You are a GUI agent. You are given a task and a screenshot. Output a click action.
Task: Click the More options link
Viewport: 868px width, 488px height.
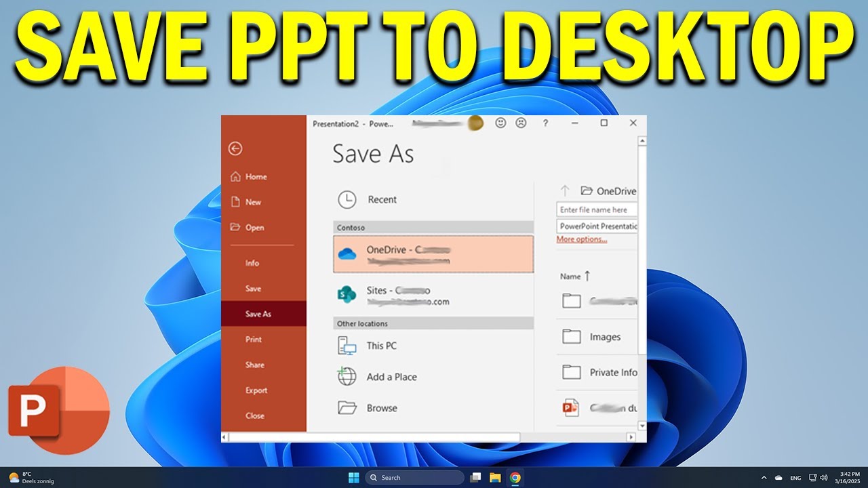coord(582,239)
